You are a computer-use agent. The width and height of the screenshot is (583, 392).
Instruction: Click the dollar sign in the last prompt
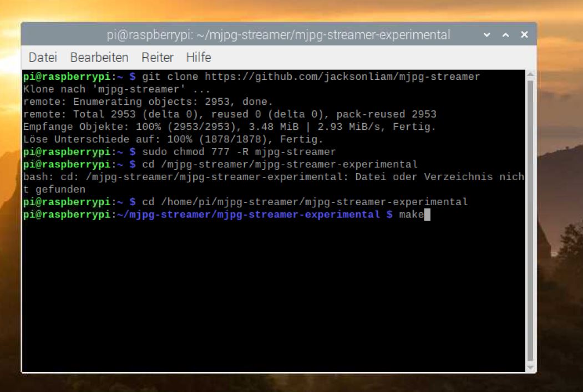coord(388,214)
